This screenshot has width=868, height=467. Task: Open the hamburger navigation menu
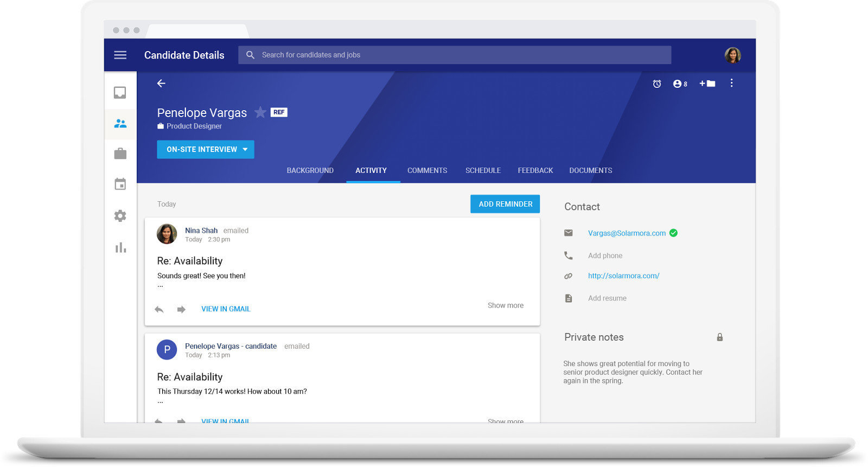click(120, 55)
